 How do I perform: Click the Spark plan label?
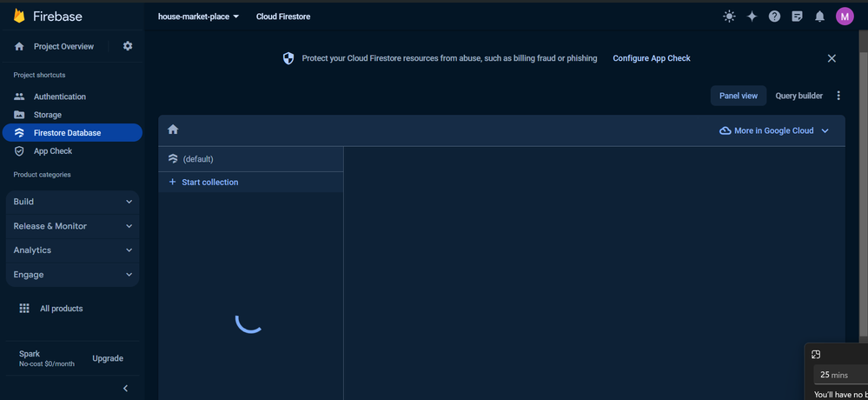click(30, 353)
